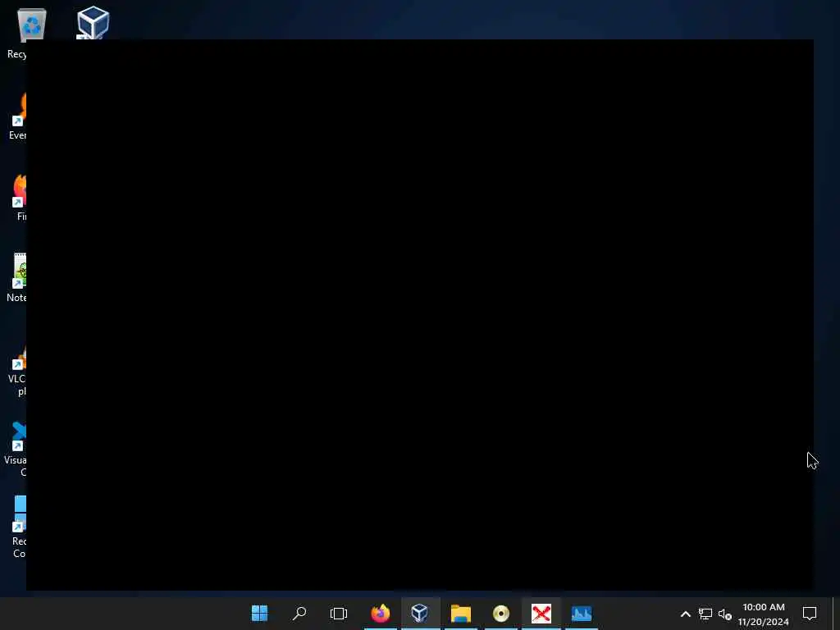The height and width of the screenshot is (630, 840).
Task: Select the Firefox desktop shortcut
Action: click(20, 198)
